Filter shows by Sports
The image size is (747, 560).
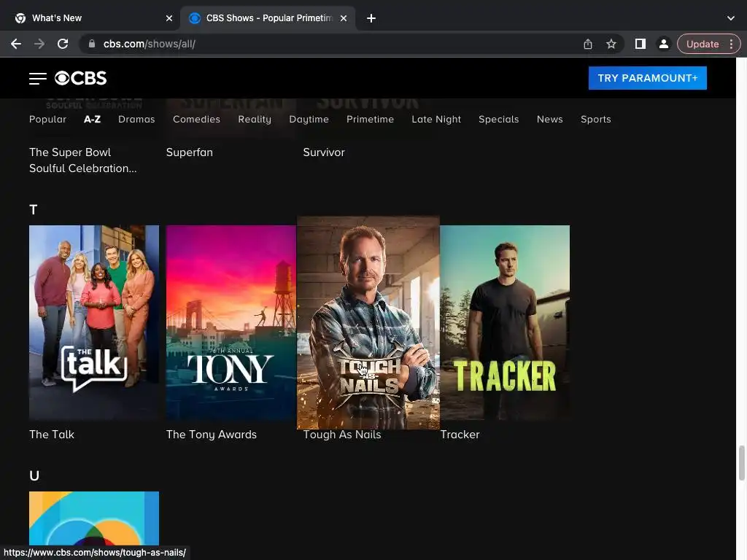click(595, 120)
